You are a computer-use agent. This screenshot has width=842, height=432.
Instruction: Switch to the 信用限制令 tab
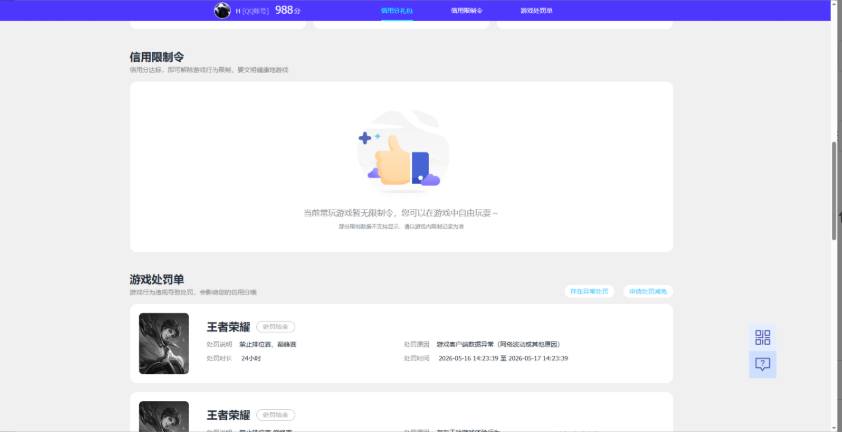467,11
